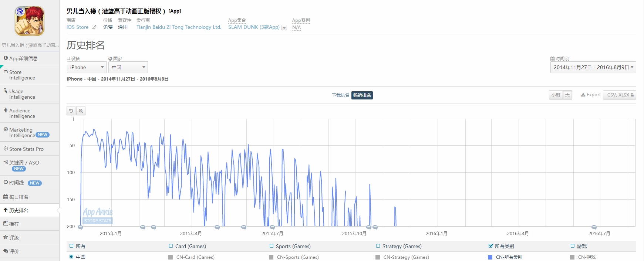Open Store Stats Pro sidebar item
This screenshot has height=261, width=644.
pyautogui.click(x=26, y=149)
